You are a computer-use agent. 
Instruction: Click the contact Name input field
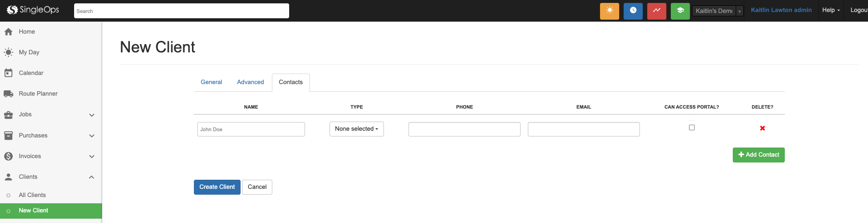pyautogui.click(x=251, y=129)
